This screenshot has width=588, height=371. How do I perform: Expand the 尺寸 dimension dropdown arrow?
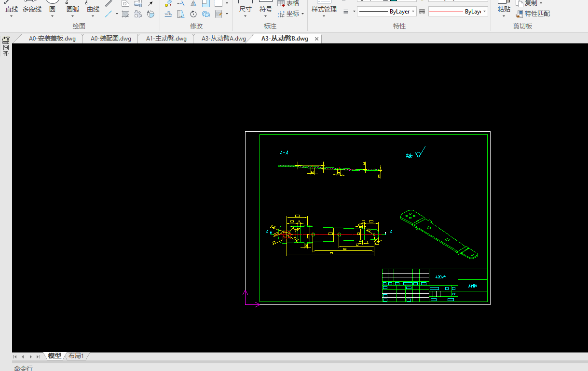pyautogui.click(x=245, y=16)
